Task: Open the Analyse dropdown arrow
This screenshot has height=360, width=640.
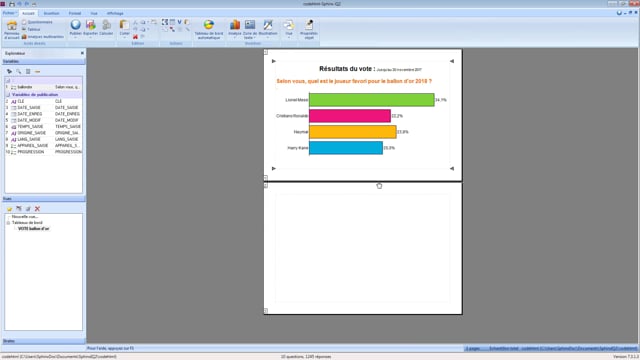Action: (235, 37)
